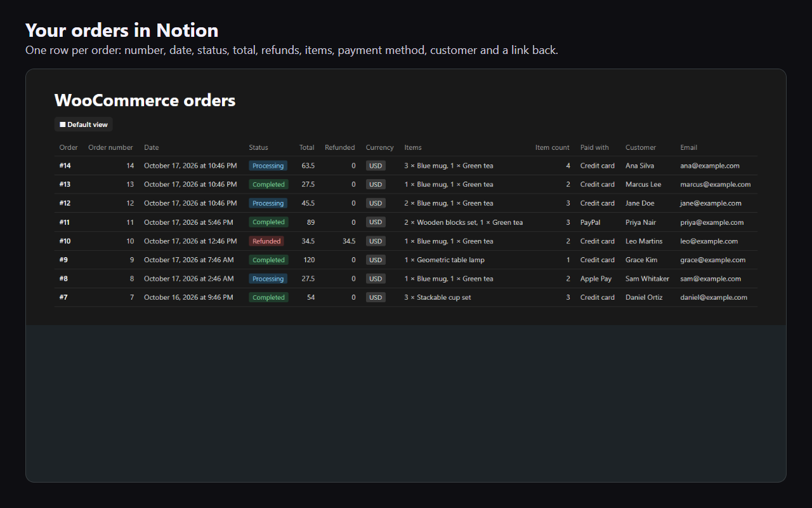This screenshot has width=812, height=508.
Task: Click the WooCommerce orders database title
Action: pos(145,100)
